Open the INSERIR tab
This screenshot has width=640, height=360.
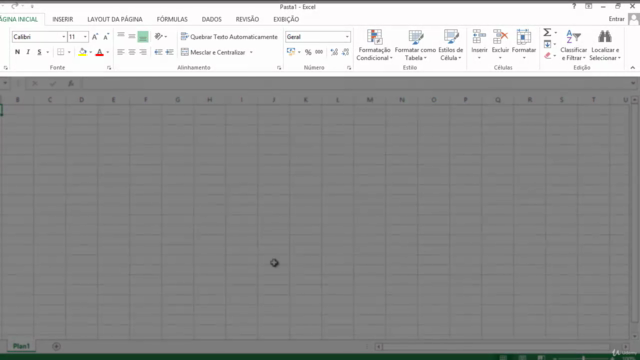coord(62,19)
